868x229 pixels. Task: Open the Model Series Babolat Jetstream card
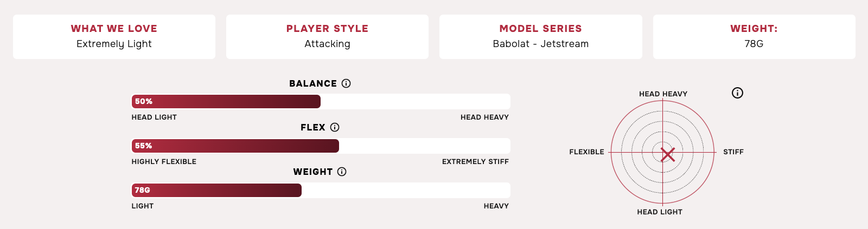pos(541,37)
